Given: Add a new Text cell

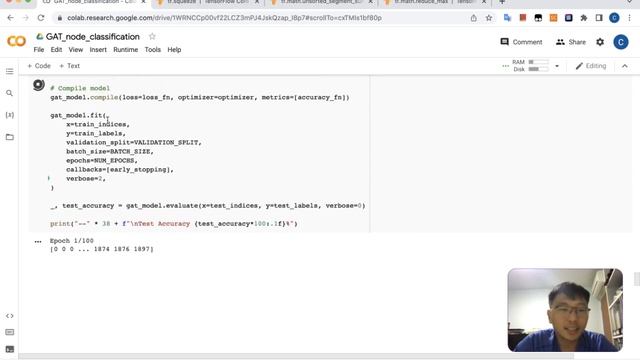Looking at the screenshot, I should click(x=69, y=66).
